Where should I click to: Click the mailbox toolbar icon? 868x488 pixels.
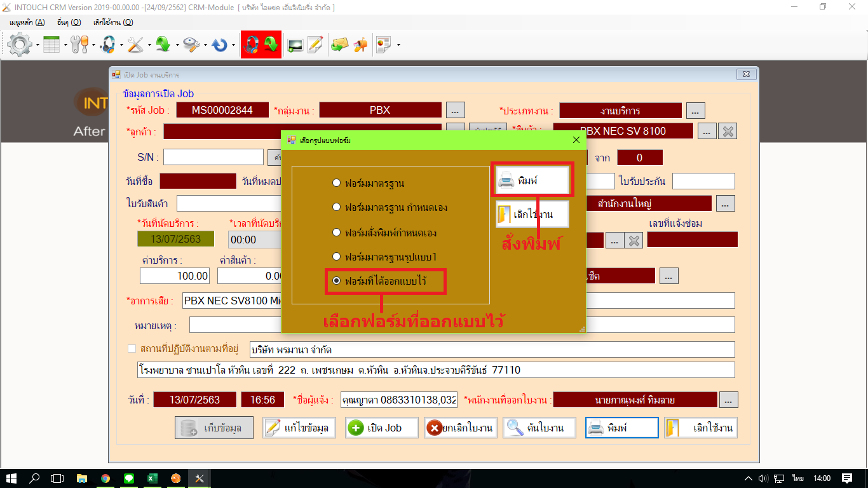(x=360, y=44)
